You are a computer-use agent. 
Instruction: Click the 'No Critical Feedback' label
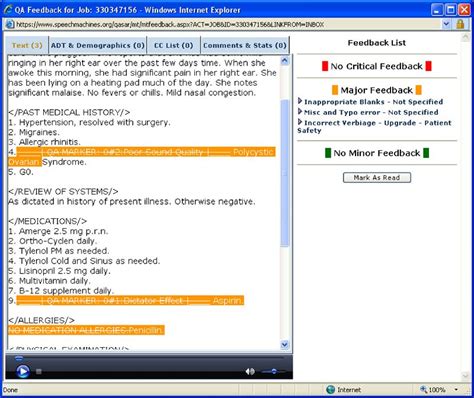coord(377,66)
